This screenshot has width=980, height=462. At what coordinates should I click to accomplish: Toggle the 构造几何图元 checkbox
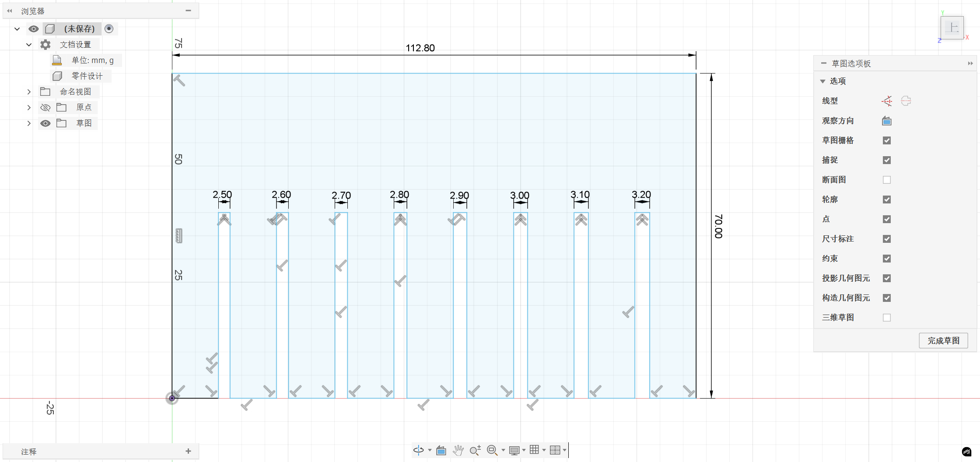coord(887,298)
